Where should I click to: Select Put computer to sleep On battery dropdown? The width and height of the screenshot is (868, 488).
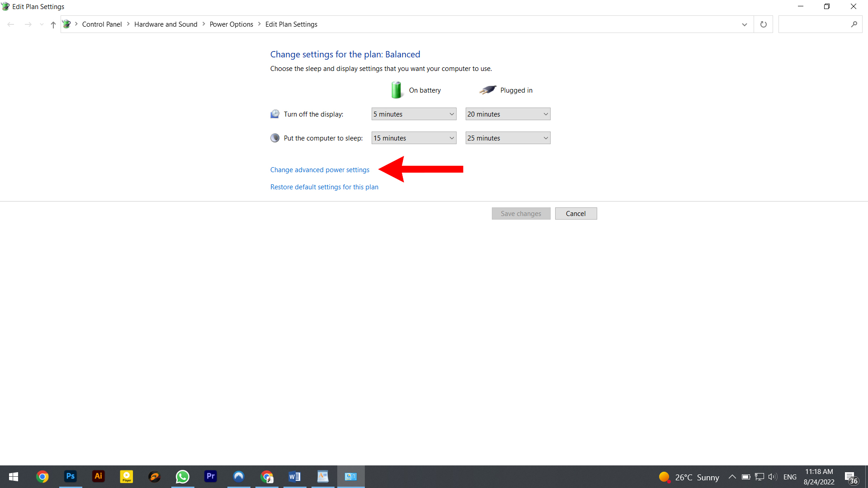[414, 138]
